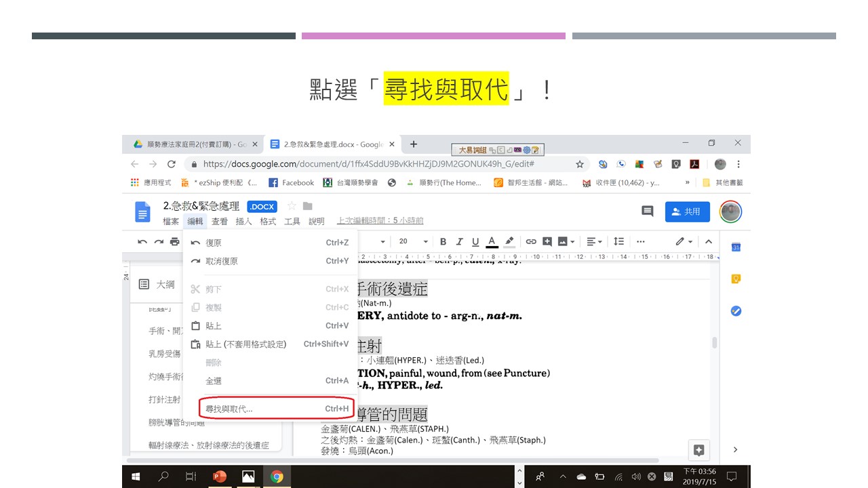Toggle underline formatting (U)
The image size is (868, 488).
475,242
